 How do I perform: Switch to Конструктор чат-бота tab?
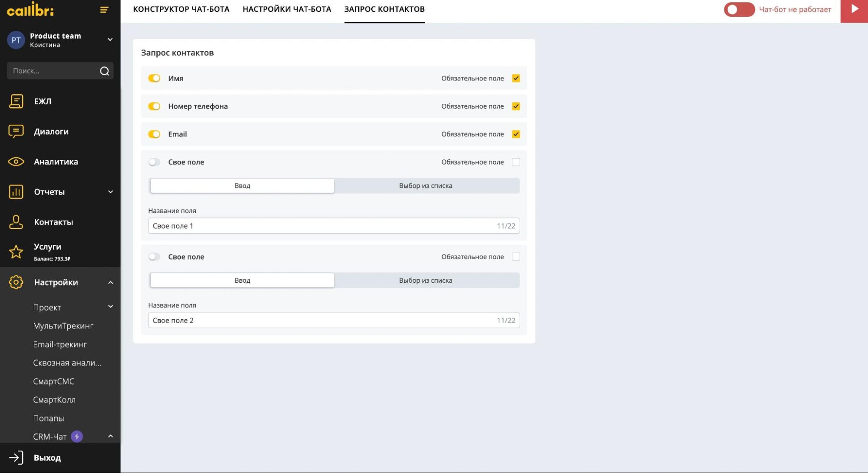(181, 9)
